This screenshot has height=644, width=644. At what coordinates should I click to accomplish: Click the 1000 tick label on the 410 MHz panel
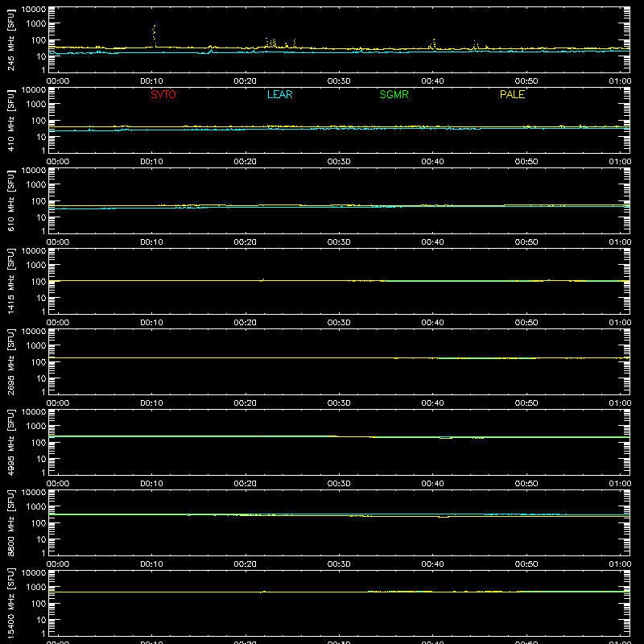[x=36, y=104]
